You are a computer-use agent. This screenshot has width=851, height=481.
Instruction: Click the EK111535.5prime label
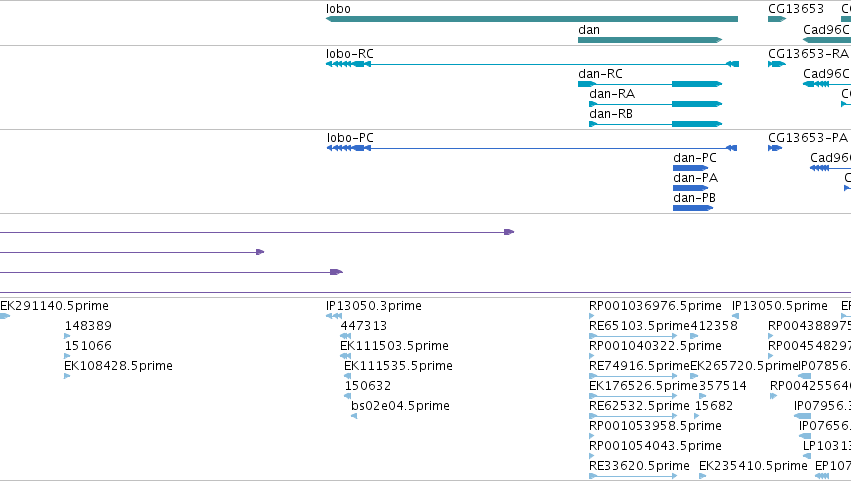[x=398, y=366]
